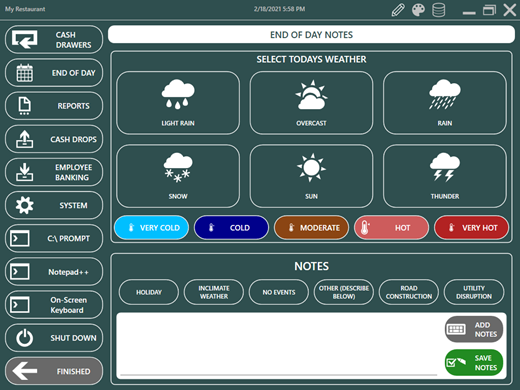Select the Rain weather tile
Viewport: 520px width, 390px height.
click(445, 103)
